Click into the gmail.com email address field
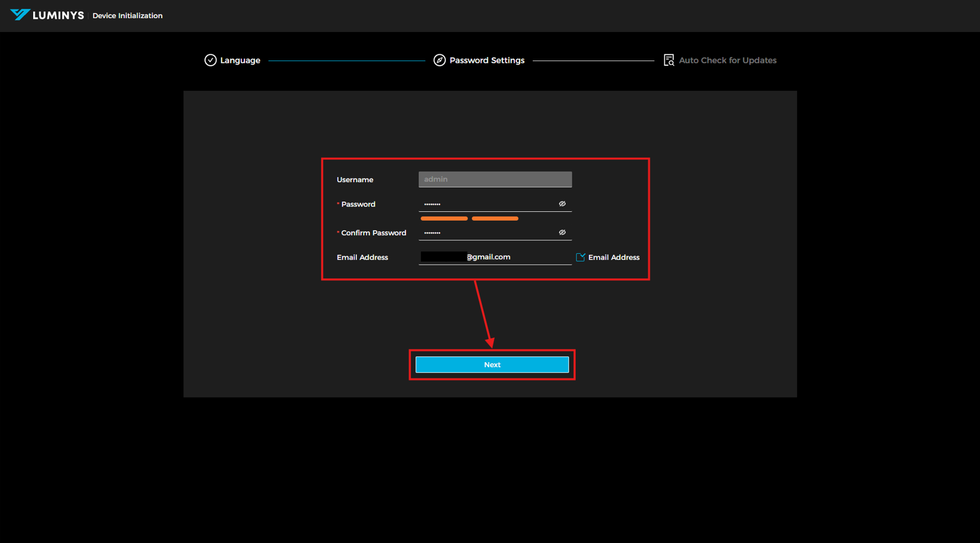The width and height of the screenshot is (980, 543). coord(518,257)
